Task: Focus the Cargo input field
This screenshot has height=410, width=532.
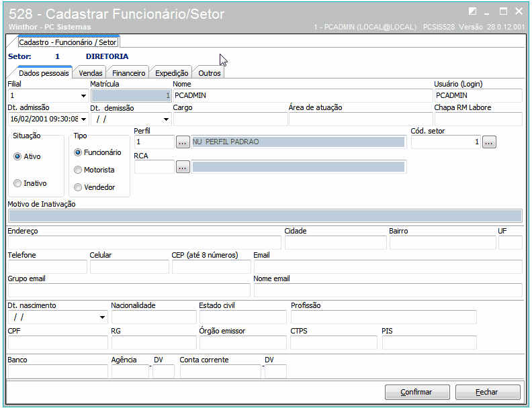Action: [x=230, y=119]
